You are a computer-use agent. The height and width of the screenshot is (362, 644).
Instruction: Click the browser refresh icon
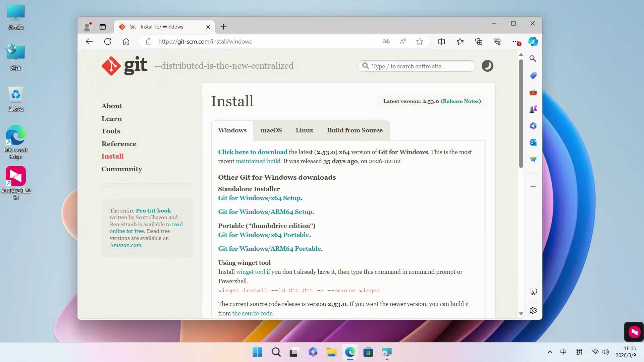[108, 42]
